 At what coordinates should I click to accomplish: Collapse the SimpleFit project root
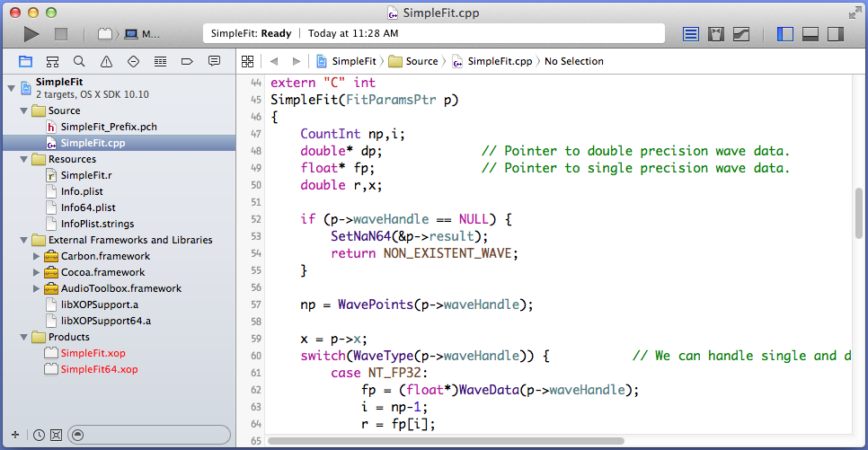click(11, 88)
